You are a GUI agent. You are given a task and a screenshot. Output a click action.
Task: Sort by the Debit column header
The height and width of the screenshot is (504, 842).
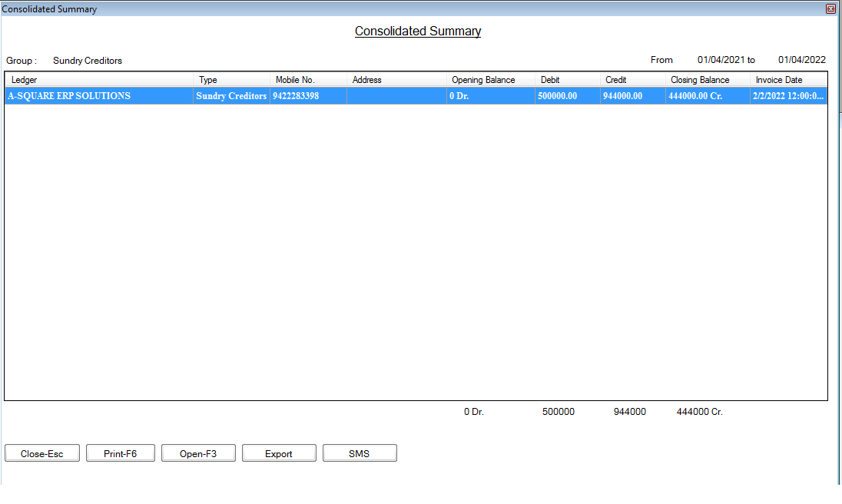(x=568, y=80)
